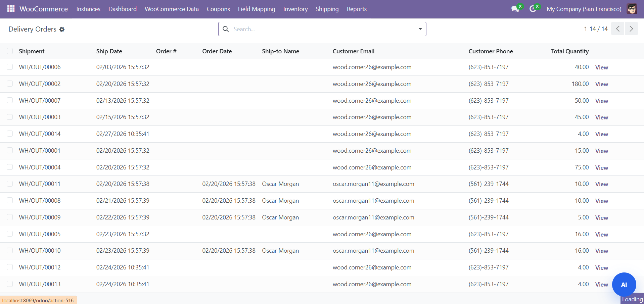Click the user avatar in top bar
644x304 pixels.
tap(632, 9)
